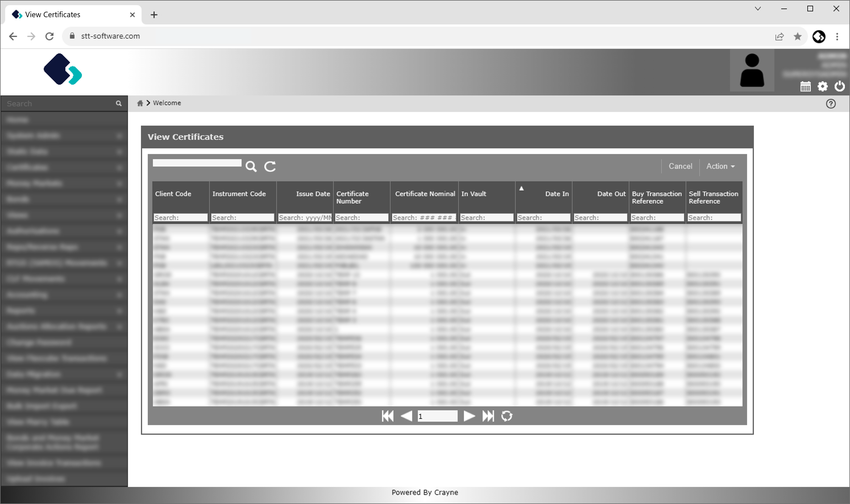The image size is (850, 504).
Task: Click the reset arrow beside grid search
Action: click(270, 166)
